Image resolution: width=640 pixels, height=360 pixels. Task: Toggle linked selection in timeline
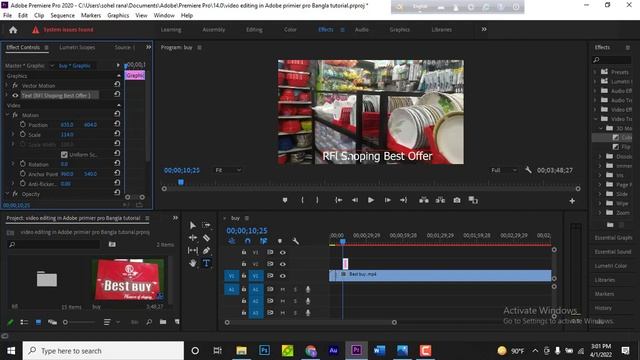pyautogui.click(x=264, y=241)
